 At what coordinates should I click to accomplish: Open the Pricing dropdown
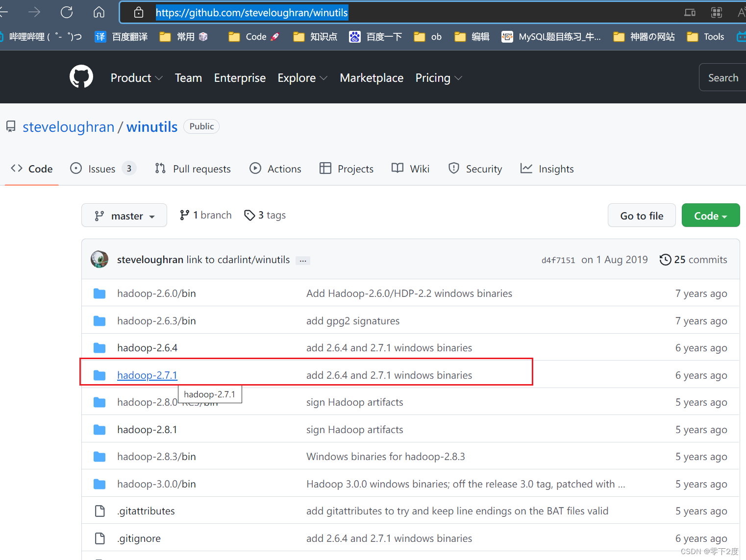click(x=438, y=78)
